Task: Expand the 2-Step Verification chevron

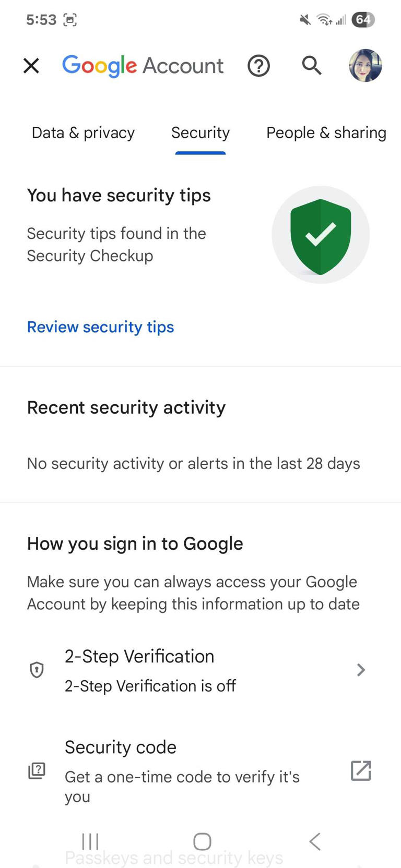Action: click(360, 670)
